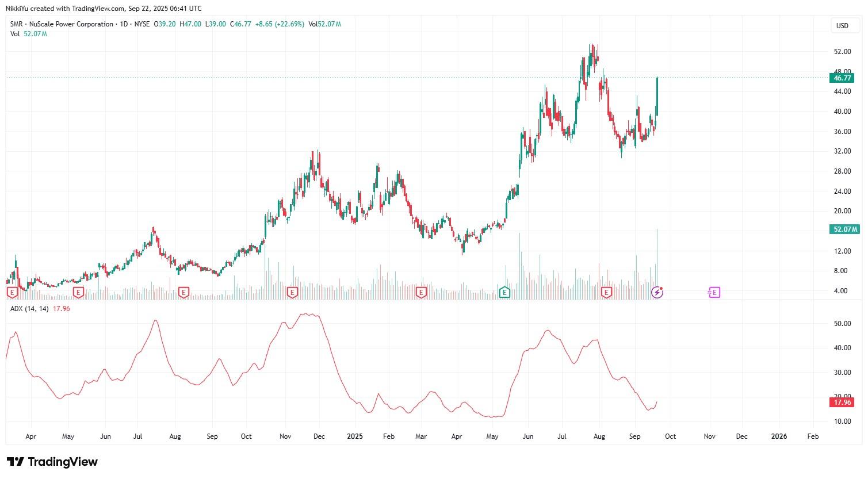Click the Oct label near chart's right edge
The height and width of the screenshot is (479, 868).
(670, 436)
